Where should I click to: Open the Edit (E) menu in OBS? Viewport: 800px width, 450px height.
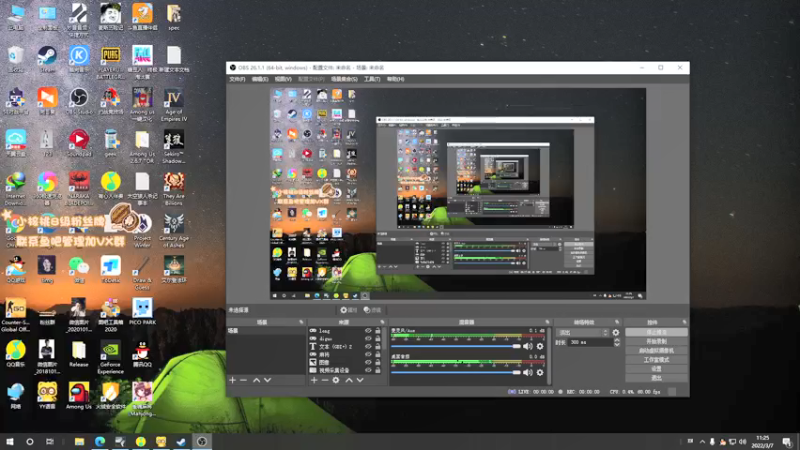tap(260, 79)
